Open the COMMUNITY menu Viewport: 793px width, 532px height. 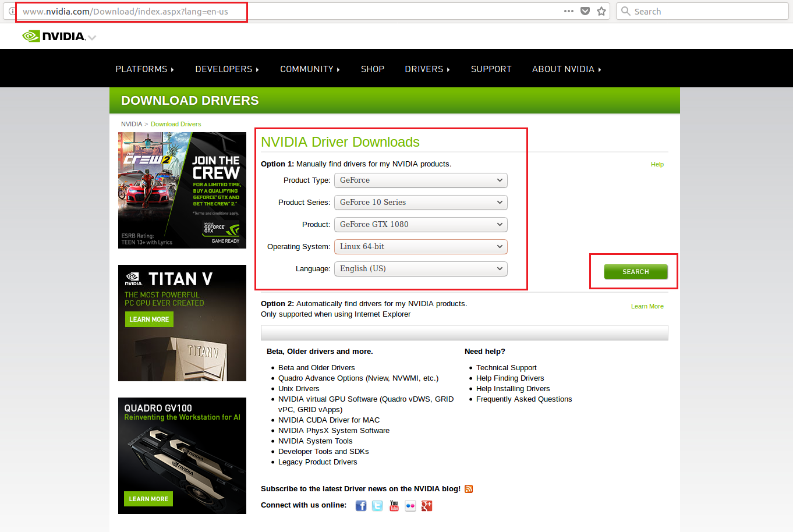point(310,69)
